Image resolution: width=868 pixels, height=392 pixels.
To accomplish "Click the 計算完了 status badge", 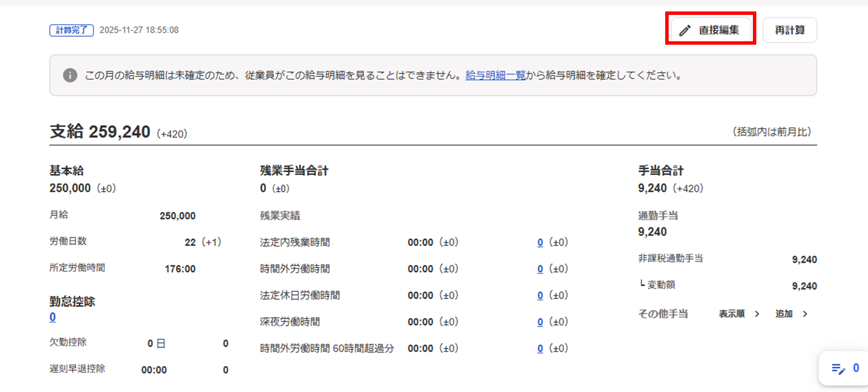I will pyautogui.click(x=72, y=30).
